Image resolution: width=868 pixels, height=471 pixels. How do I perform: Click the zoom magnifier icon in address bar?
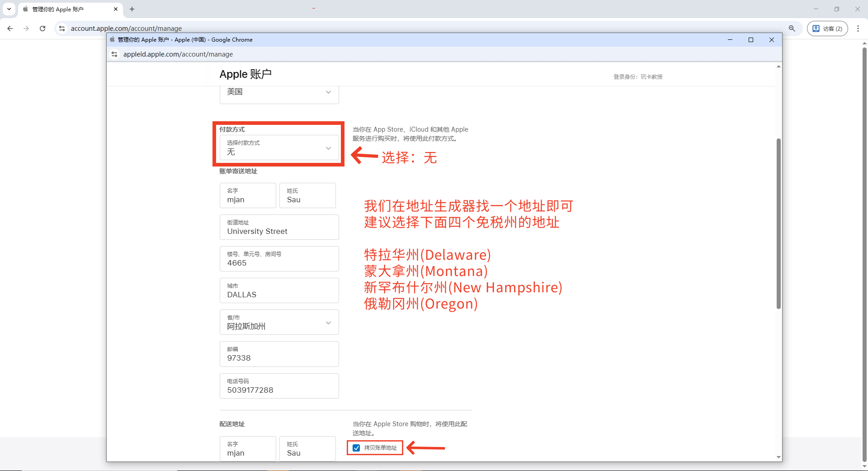point(792,29)
